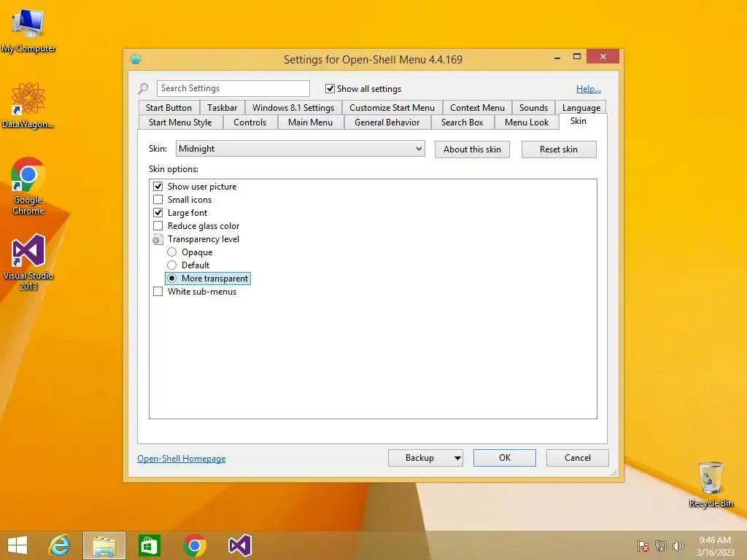Go to Windows 8.1 Settings tab
747x560 pixels.
pos(293,108)
